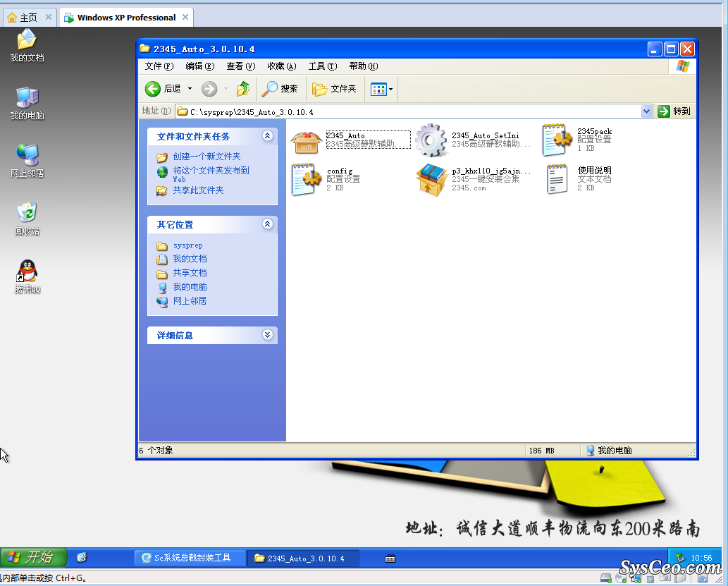The height and width of the screenshot is (586, 728).
Task: Open 我的文档 link in 其它位置
Action: point(190,259)
